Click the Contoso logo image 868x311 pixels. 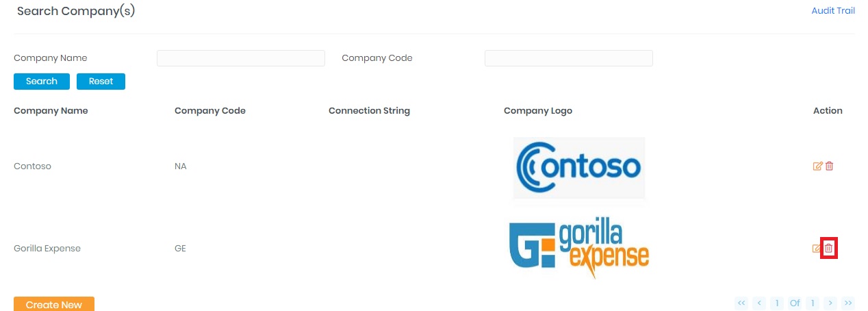(579, 167)
